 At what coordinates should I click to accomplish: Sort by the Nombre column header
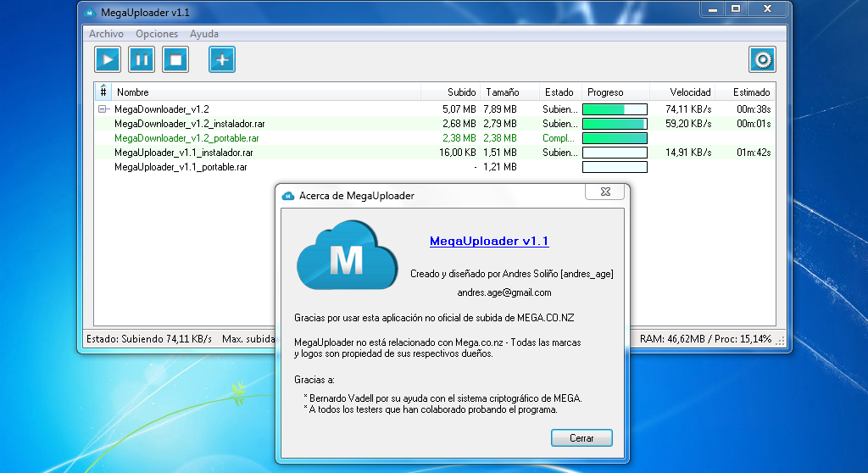266,92
